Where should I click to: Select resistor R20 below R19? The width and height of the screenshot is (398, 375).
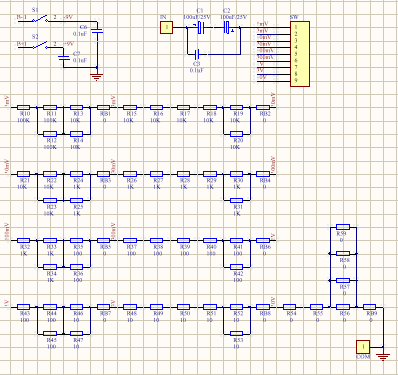tap(236, 134)
